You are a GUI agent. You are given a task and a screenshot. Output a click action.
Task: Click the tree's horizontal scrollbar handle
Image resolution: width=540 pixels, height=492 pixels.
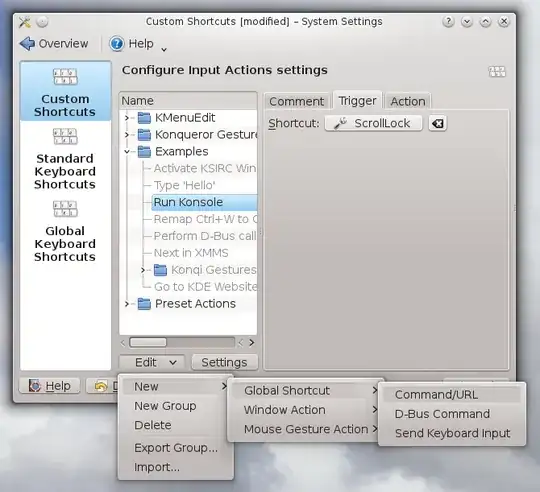(x=148, y=343)
